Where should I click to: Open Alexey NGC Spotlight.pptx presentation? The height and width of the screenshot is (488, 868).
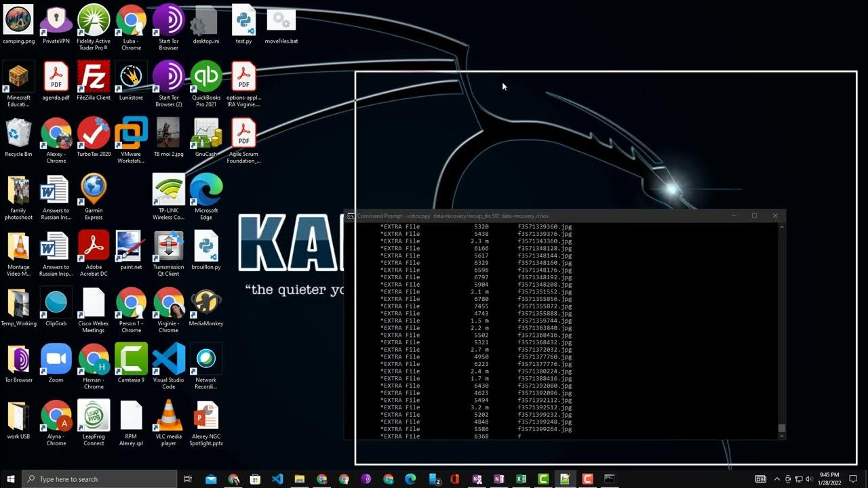coord(205,423)
